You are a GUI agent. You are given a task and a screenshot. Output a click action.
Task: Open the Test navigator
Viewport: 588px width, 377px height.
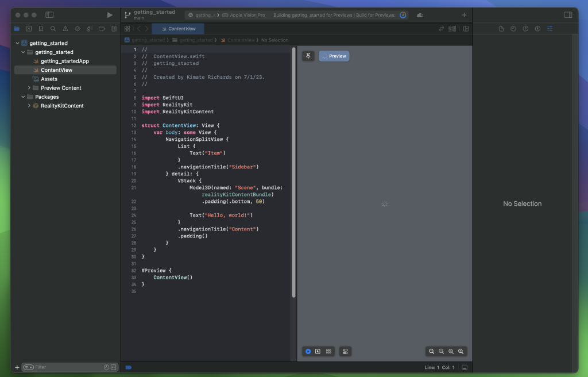[x=77, y=29]
